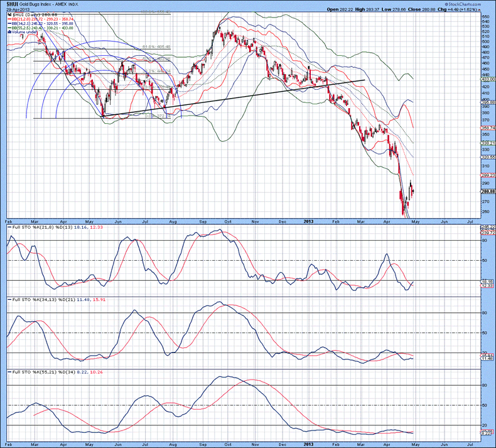
Task: Click the 29-Apr-2013 chart date
Action: click(x=18, y=9)
